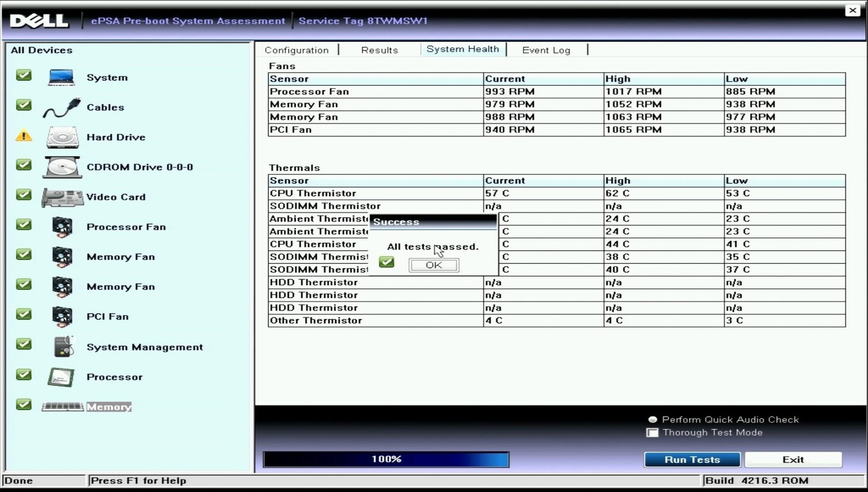Select the CDROM Drive icon

tap(62, 167)
